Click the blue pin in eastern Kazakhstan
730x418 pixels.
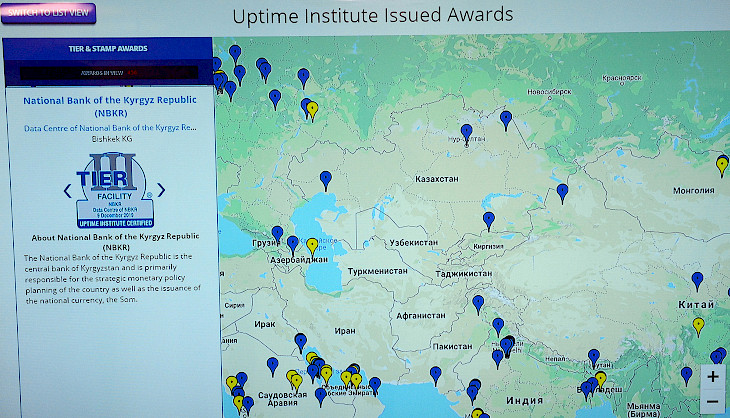point(562,191)
